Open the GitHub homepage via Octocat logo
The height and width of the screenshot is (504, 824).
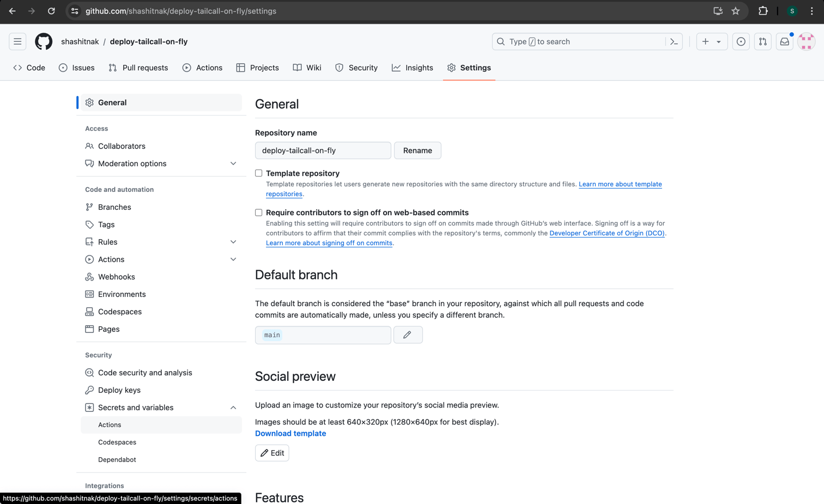point(44,41)
